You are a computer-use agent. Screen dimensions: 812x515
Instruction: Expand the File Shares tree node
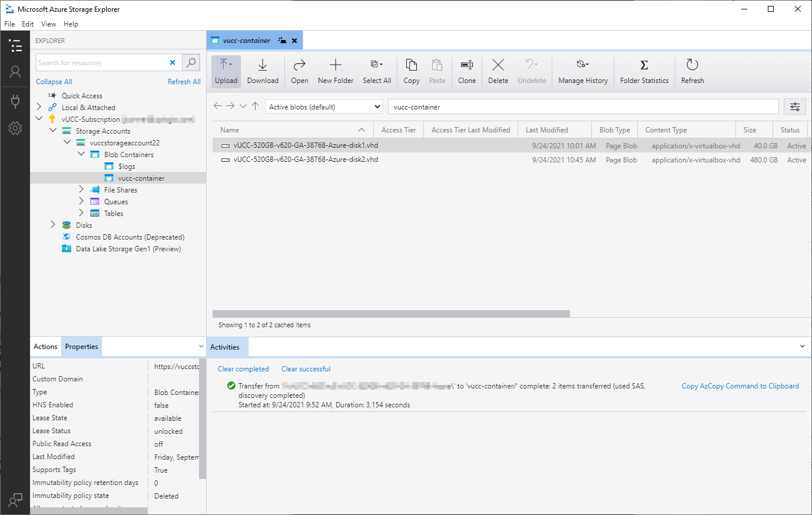(x=81, y=190)
